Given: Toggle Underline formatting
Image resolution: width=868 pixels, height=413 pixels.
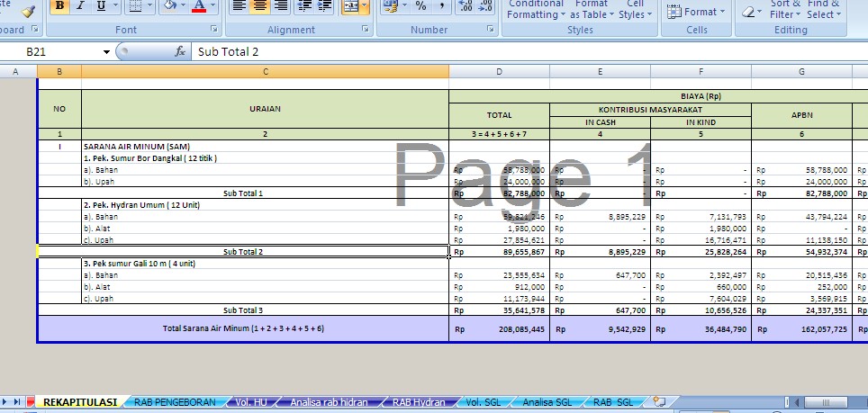Looking at the screenshot, I should click(x=101, y=6).
